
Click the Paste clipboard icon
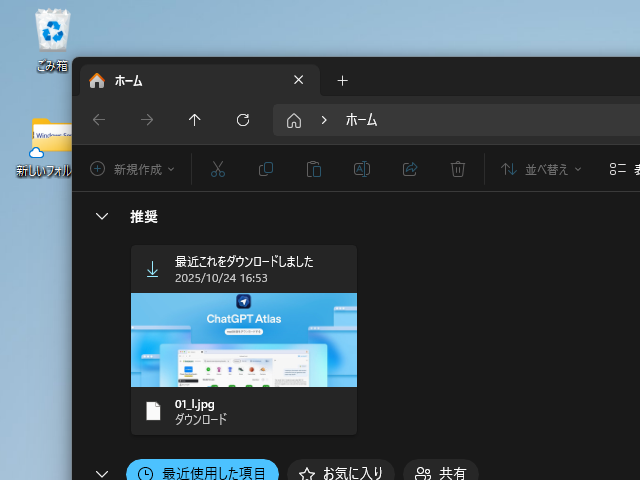click(x=313, y=169)
